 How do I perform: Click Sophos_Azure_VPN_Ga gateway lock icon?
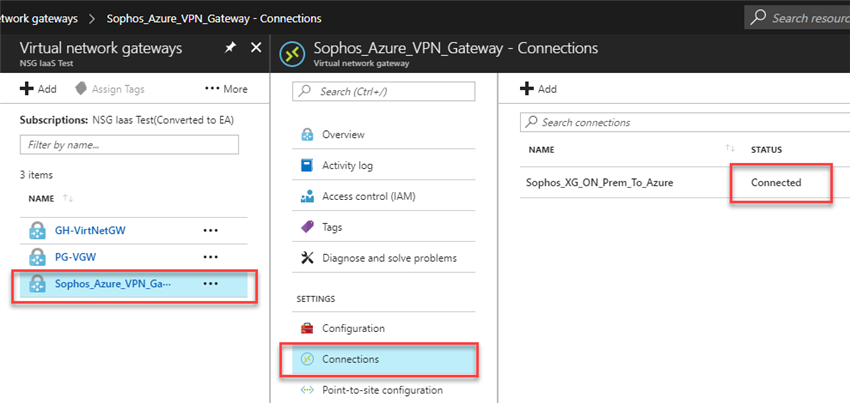point(37,284)
